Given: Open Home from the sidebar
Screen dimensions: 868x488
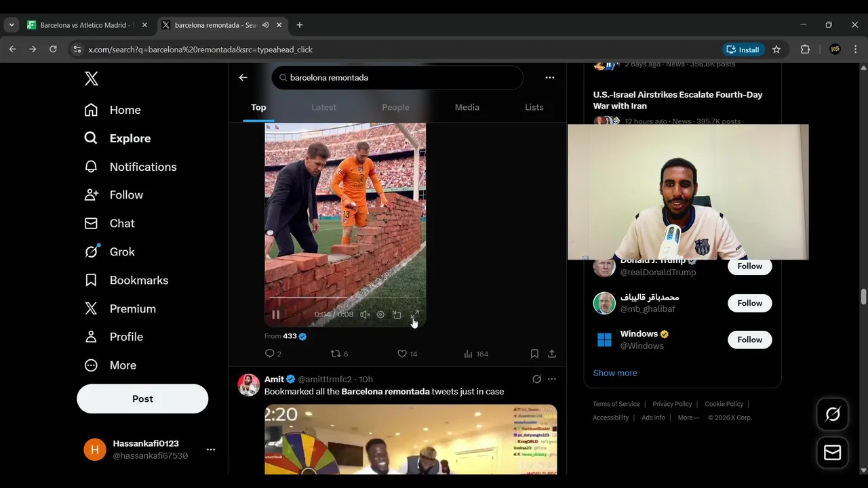Looking at the screenshot, I should (x=113, y=110).
